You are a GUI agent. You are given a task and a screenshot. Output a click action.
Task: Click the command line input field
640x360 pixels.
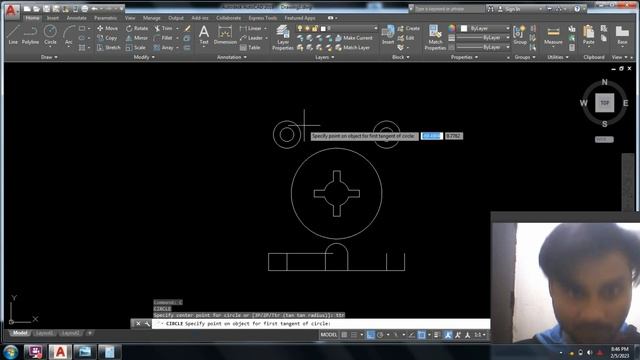point(321,324)
